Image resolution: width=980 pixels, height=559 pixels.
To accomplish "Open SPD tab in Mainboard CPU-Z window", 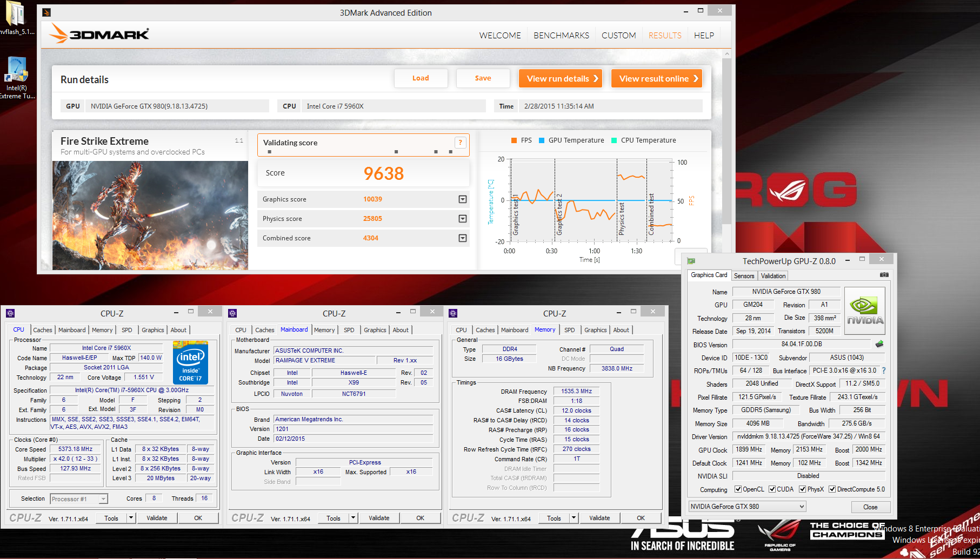I will pyautogui.click(x=349, y=330).
